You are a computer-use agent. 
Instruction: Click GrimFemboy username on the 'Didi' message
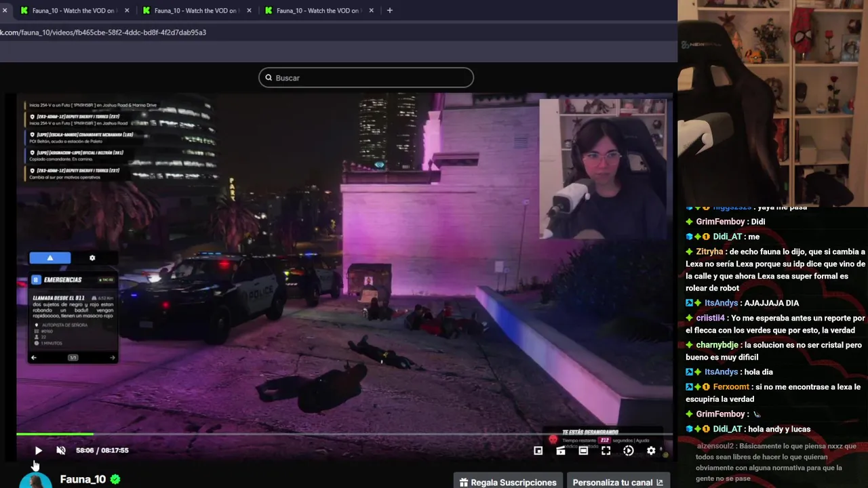(x=720, y=222)
